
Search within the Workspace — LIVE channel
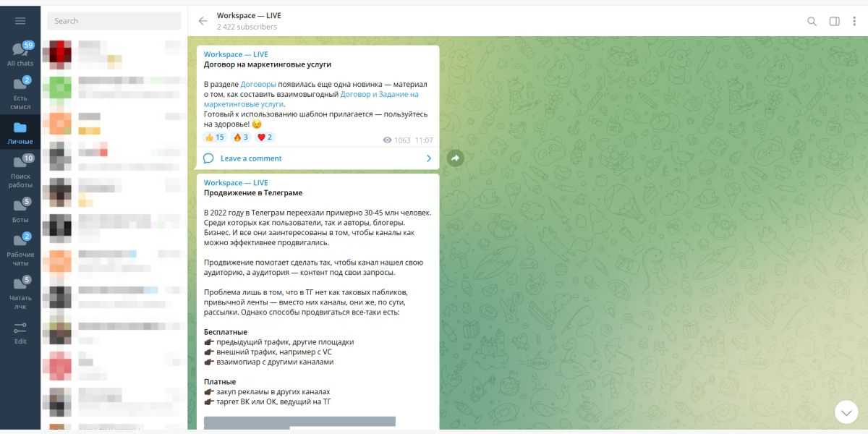pos(812,21)
